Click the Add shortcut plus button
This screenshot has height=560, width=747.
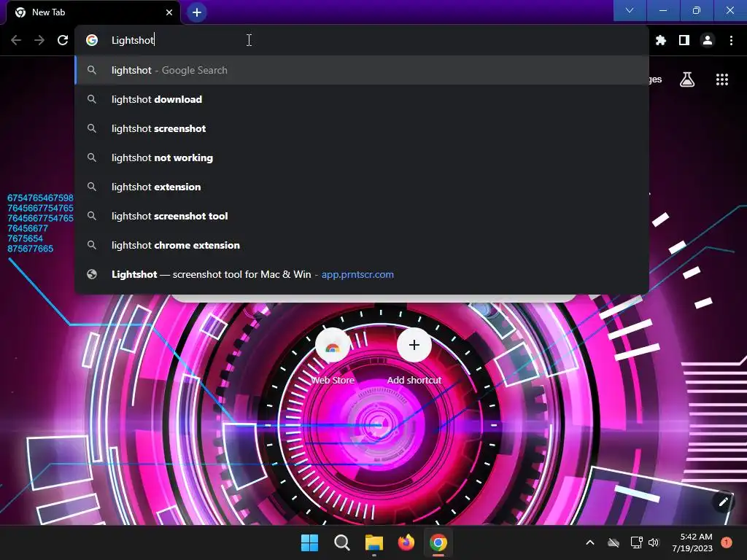pyautogui.click(x=414, y=345)
